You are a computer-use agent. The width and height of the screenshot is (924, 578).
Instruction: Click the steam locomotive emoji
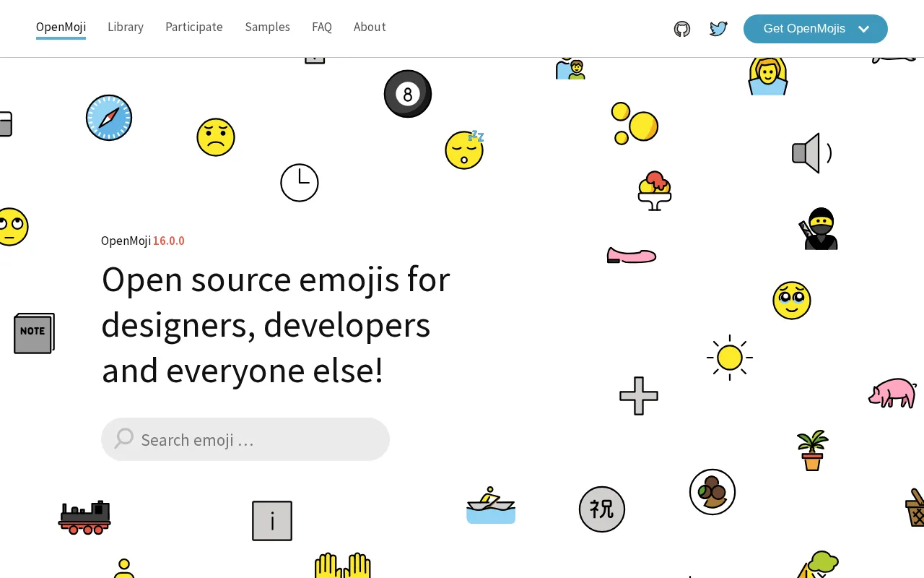point(84,517)
